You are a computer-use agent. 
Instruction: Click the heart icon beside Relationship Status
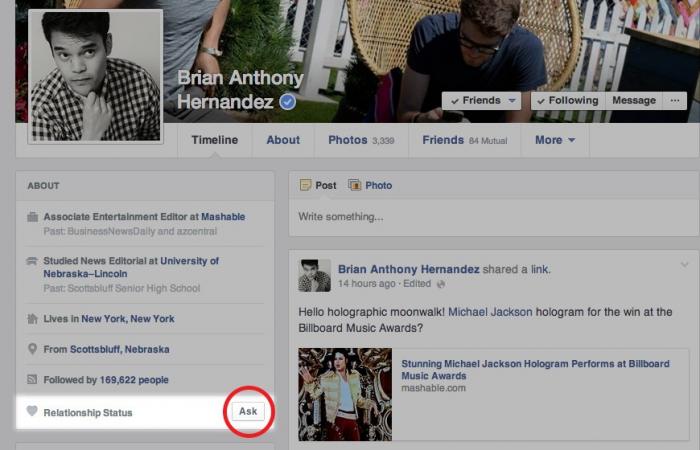32,412
